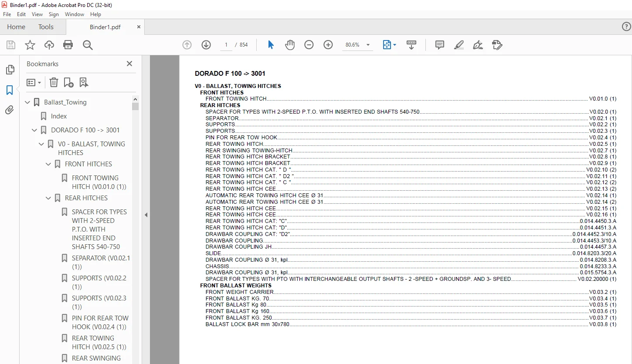This screenshot has height=364, width=632.
Task: Find current bookmark icon
Action: pyautogui.click(x=84, y=82)
